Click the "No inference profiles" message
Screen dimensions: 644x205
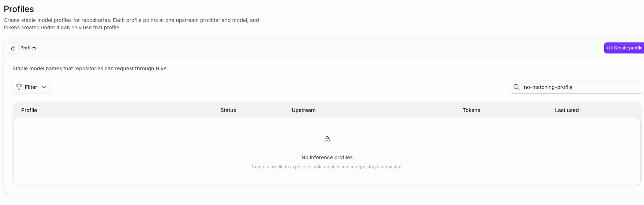[x=327, y=157]
